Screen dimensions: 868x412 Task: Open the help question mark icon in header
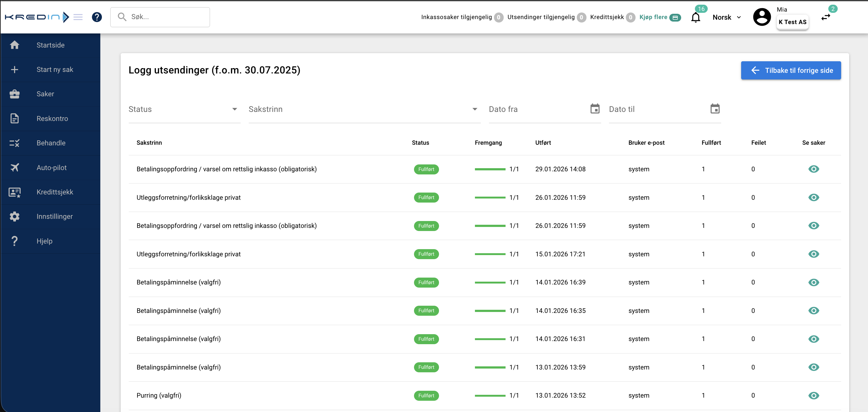pos(97,17)
